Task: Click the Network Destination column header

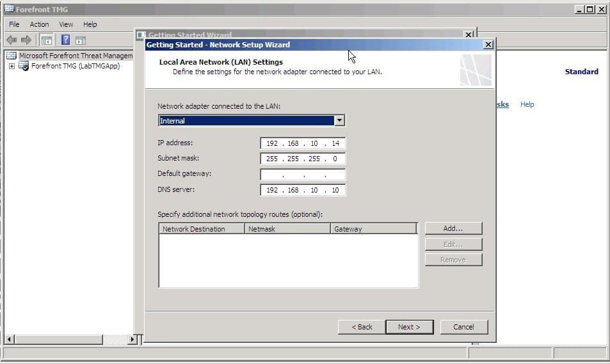Action: coord(202,228)
